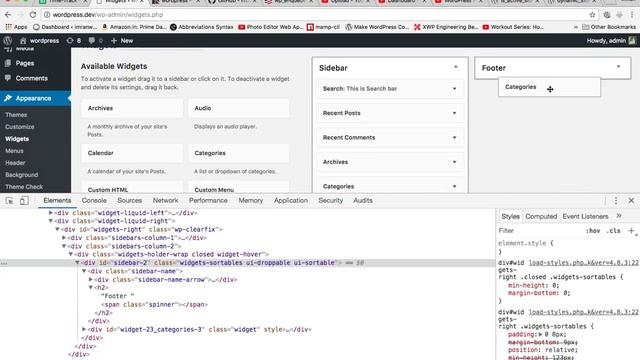Open comments bubble in admin bar
Image resolution: width=640 pixels, height=360 pixels.
(x=95, y=40)
